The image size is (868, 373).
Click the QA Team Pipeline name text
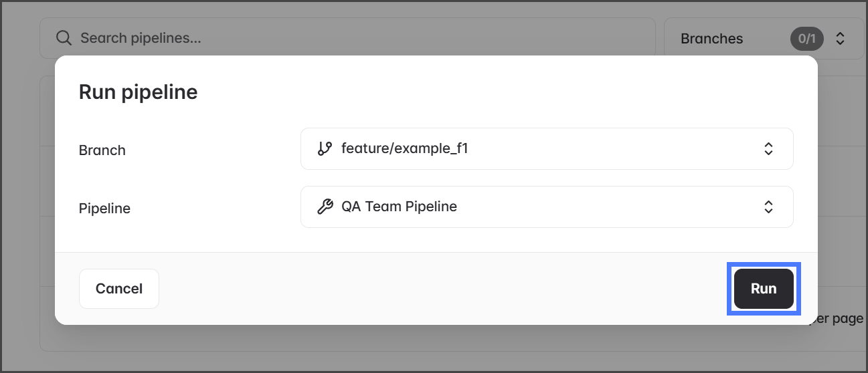[x=399, y=207]
